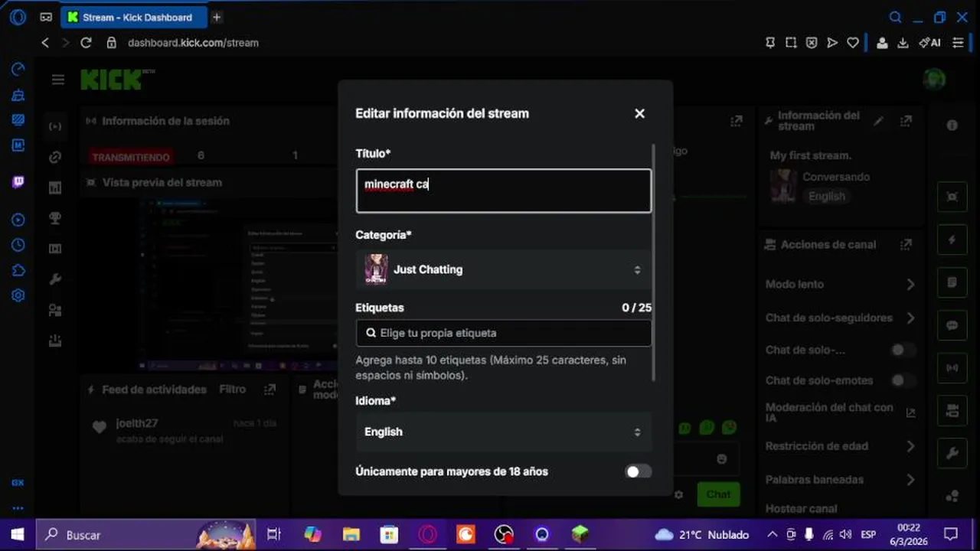Viewport: 980px width, 551px height.
Task: Open the stream icon in Kick sidebar
Action: 55,126
